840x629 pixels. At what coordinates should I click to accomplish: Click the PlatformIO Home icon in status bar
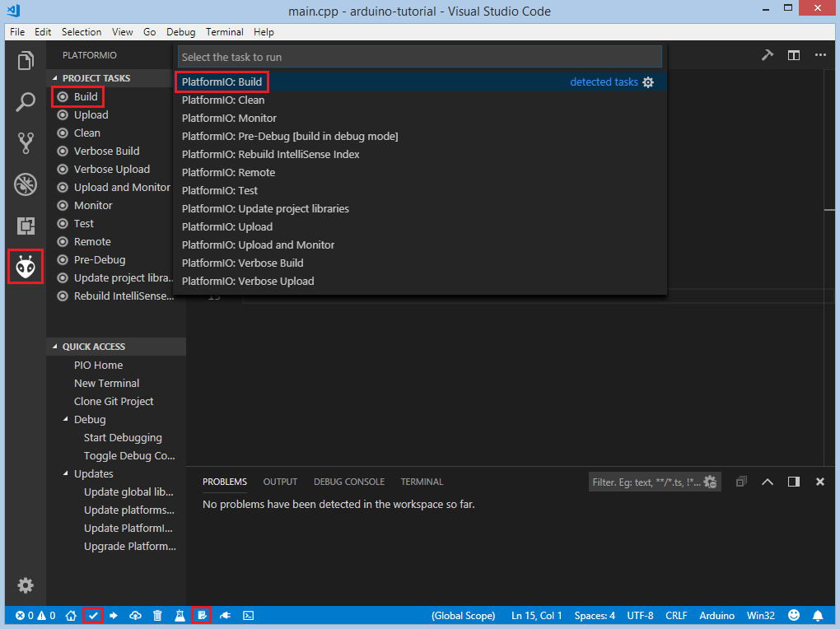click(x=72, y=616)
